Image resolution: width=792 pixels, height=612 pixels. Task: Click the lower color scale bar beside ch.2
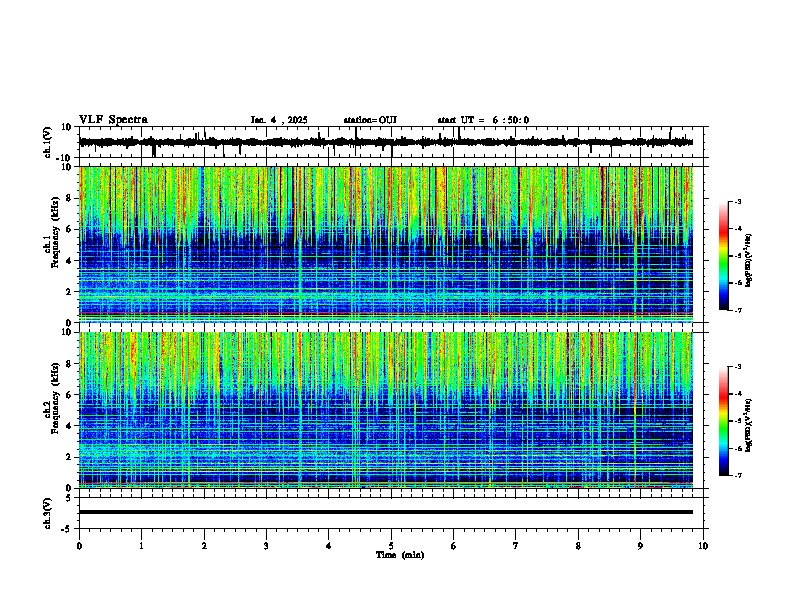coord(724,421)
